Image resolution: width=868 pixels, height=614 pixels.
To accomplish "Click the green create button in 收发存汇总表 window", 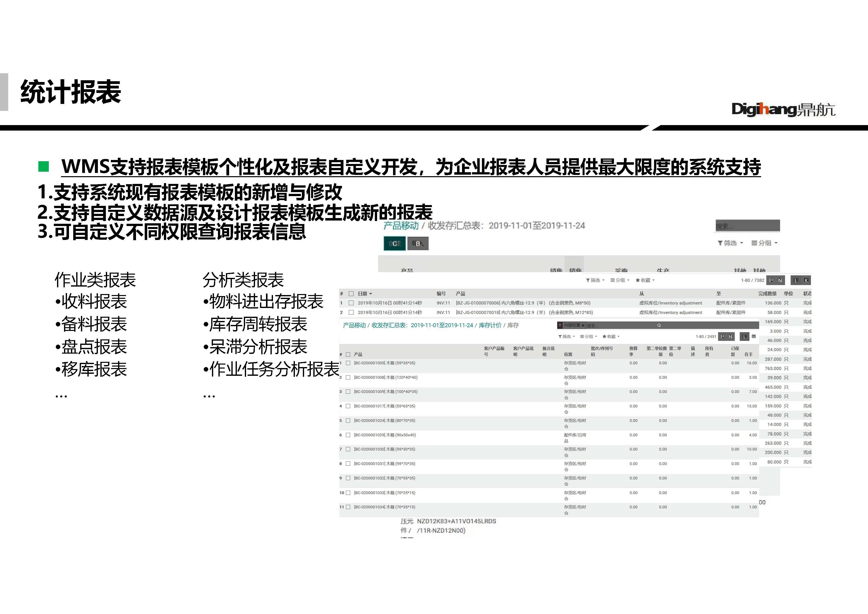I will point(395,243).
